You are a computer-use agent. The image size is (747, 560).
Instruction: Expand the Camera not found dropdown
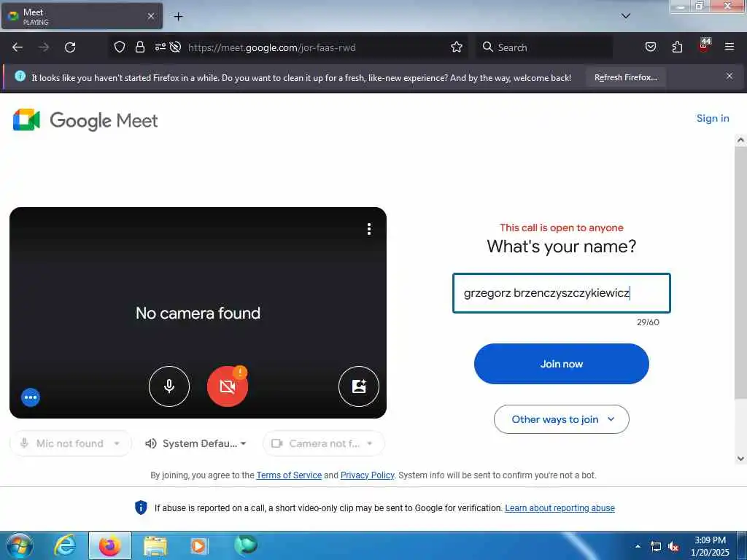pyautogui.click(x=323, y=443)
